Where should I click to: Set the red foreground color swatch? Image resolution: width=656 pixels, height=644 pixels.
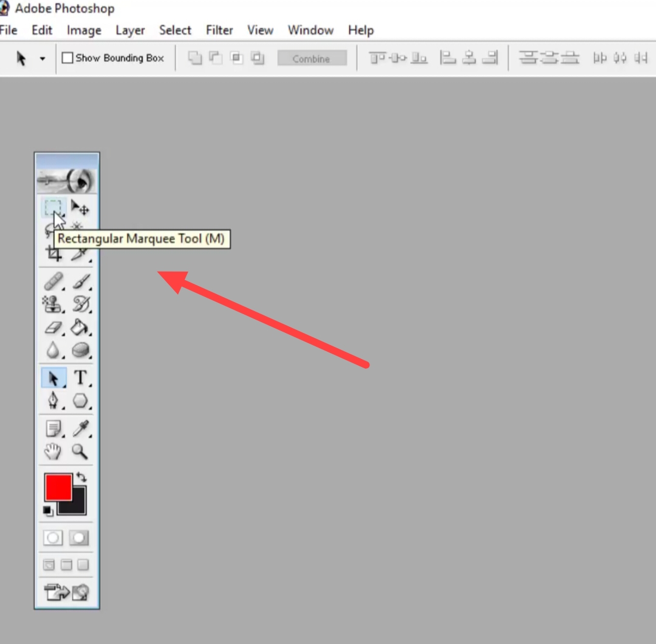[58, 487]
